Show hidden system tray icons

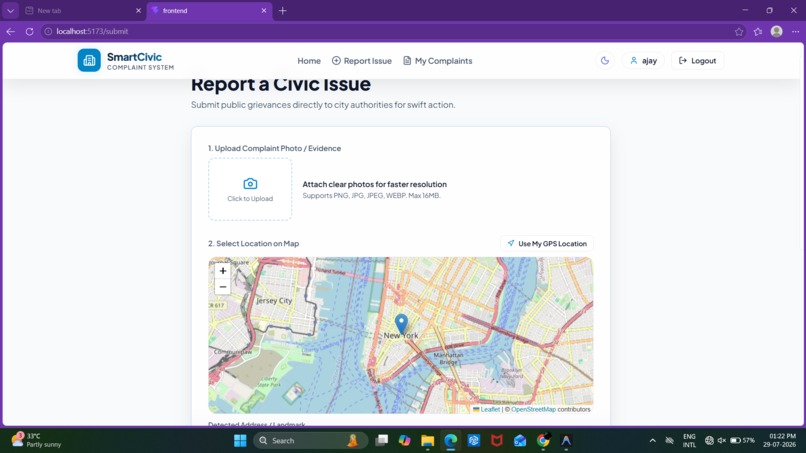pyautogui.click(x=652, y=441)
